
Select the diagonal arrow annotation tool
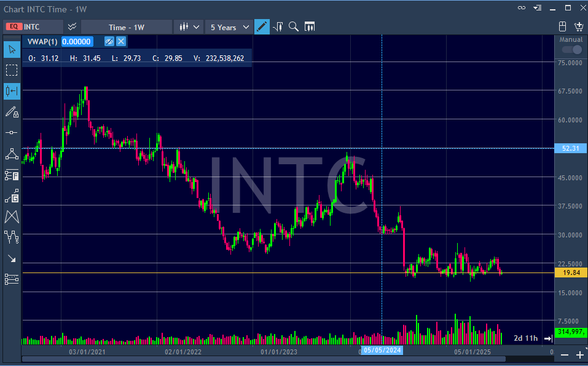pos(12,258)
